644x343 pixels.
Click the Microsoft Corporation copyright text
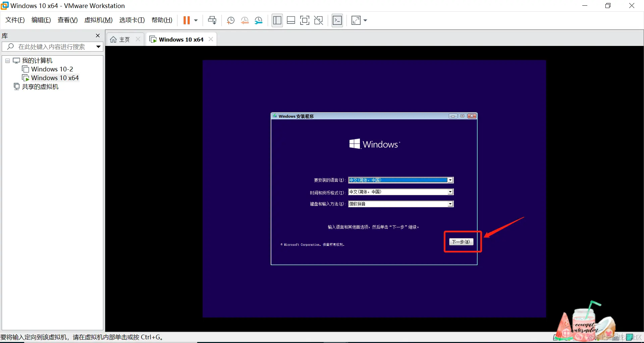(x=313, y=245)
